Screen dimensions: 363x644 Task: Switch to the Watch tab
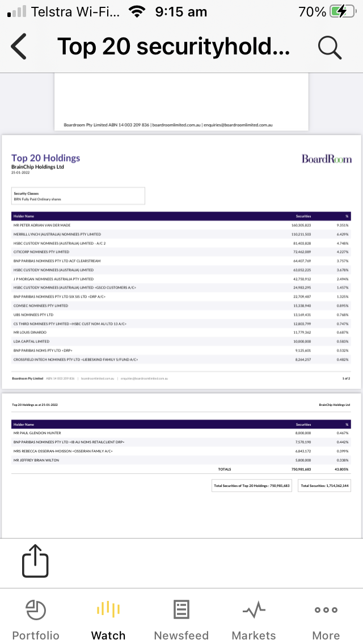[108, 620]
